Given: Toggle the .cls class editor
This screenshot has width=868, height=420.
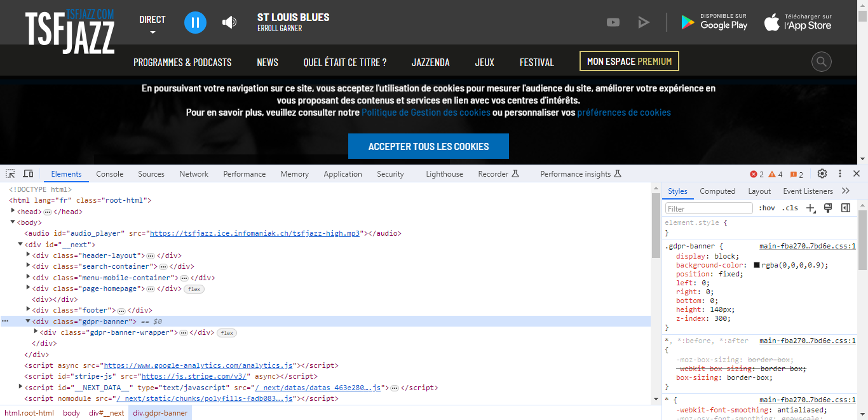Looking at the screenshot, I should click(x=790, y=208).
